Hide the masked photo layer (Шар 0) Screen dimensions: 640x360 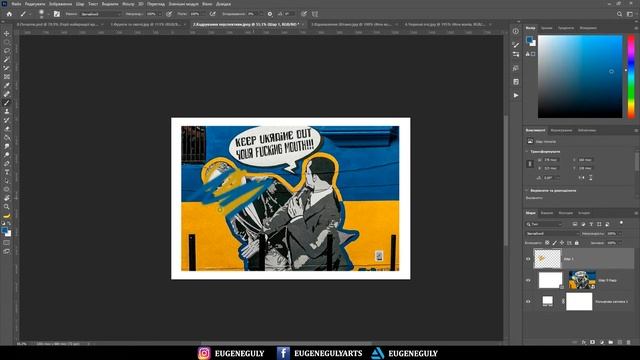[x=528, y=280]
